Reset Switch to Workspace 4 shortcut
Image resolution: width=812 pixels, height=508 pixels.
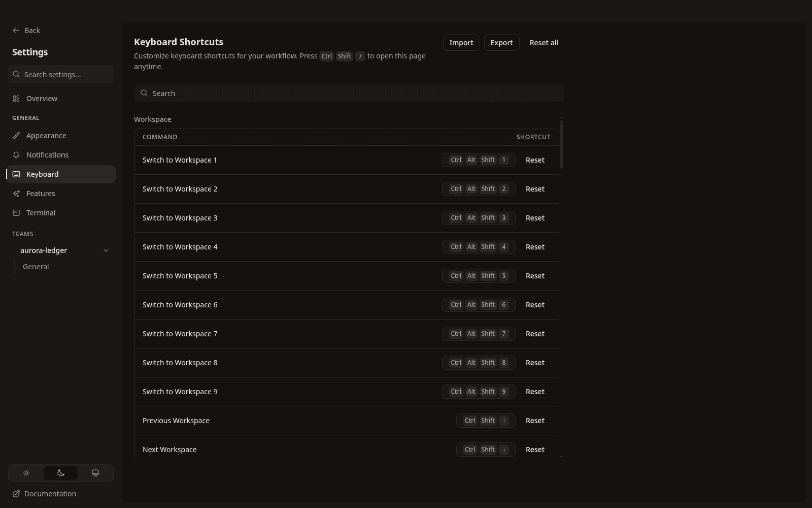click(535, 247)
